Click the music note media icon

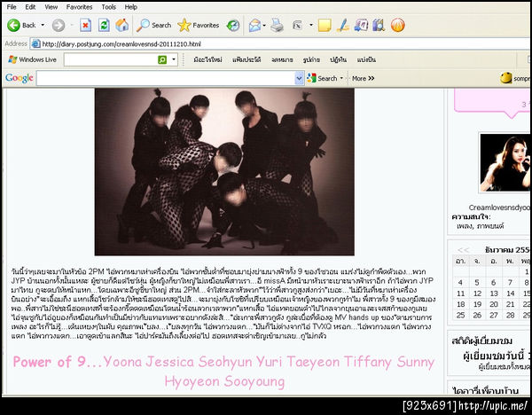pyautogui.click(x=361, y=25)
